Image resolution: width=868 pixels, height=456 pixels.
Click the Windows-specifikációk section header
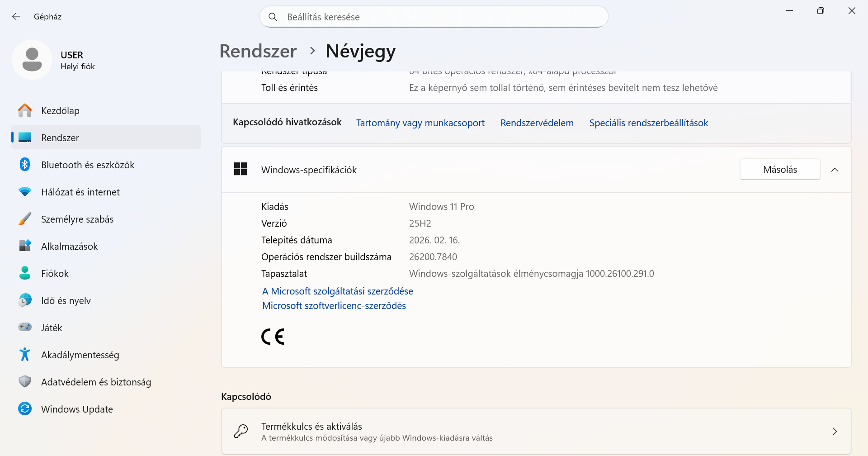[536, 170]
